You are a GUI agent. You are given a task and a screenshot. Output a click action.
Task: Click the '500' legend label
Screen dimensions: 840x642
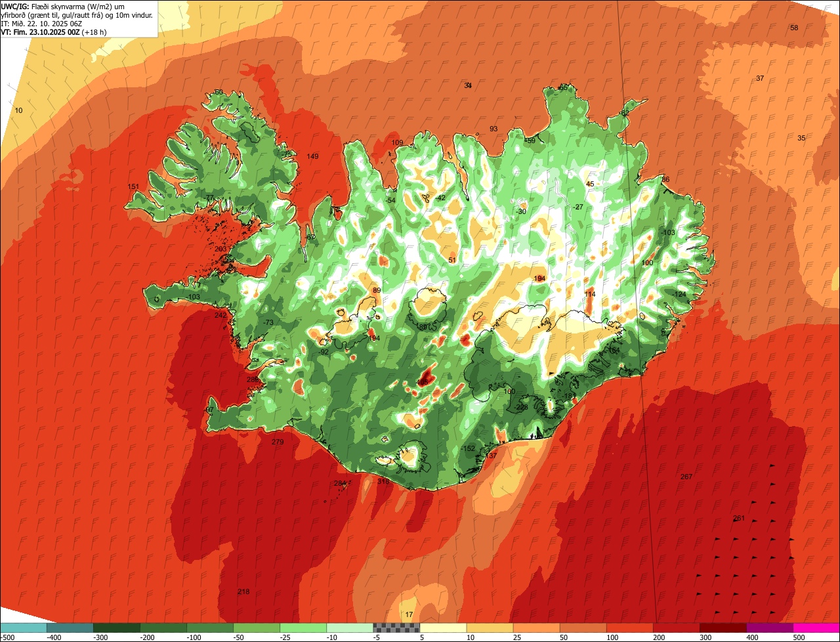(799, 637)
